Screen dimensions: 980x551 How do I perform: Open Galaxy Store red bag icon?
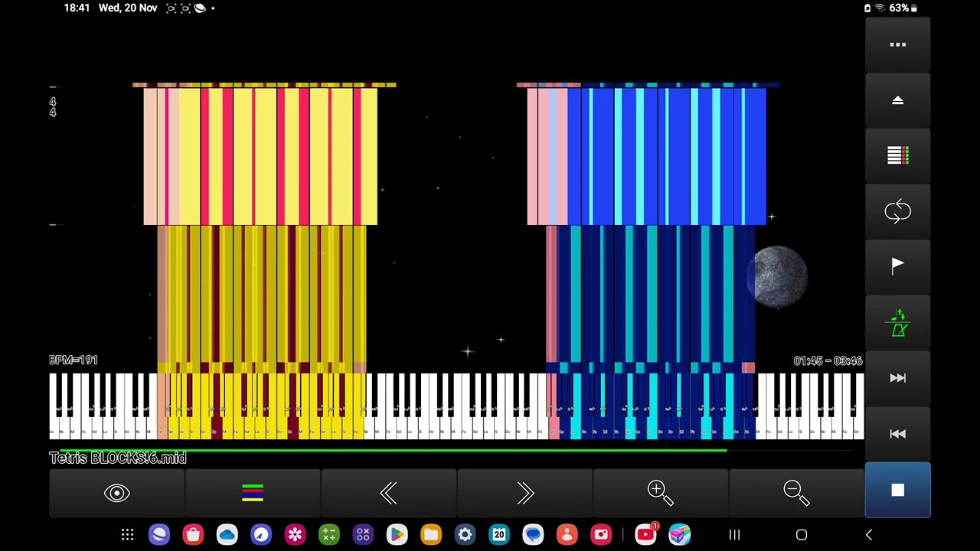coord(193,535)
